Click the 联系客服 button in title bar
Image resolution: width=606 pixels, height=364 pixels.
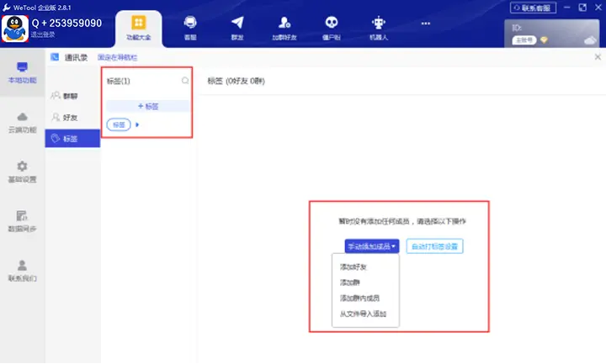click(533, 8)
